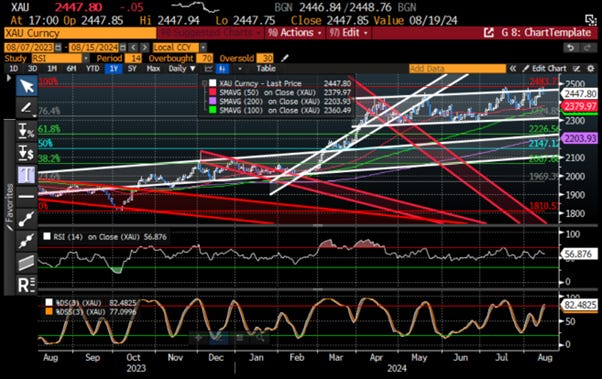Open G 8: ChartTemplate link

[x=546, y=33]
